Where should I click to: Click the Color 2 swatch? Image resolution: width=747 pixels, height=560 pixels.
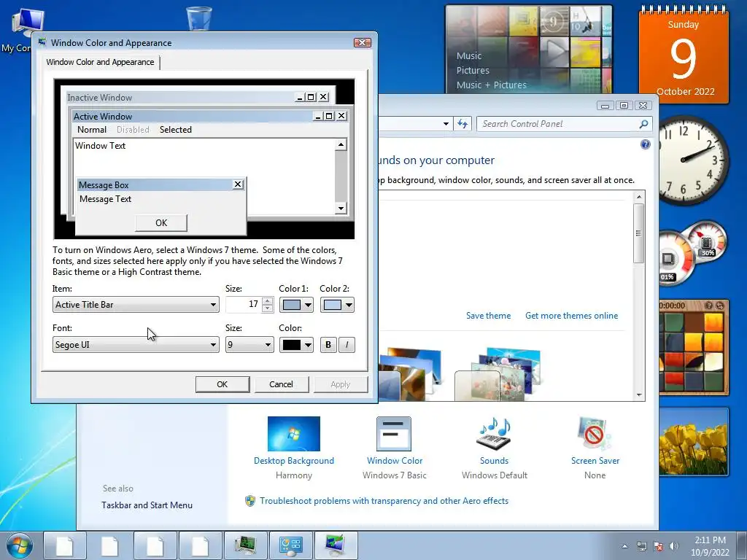pos(333,305)
